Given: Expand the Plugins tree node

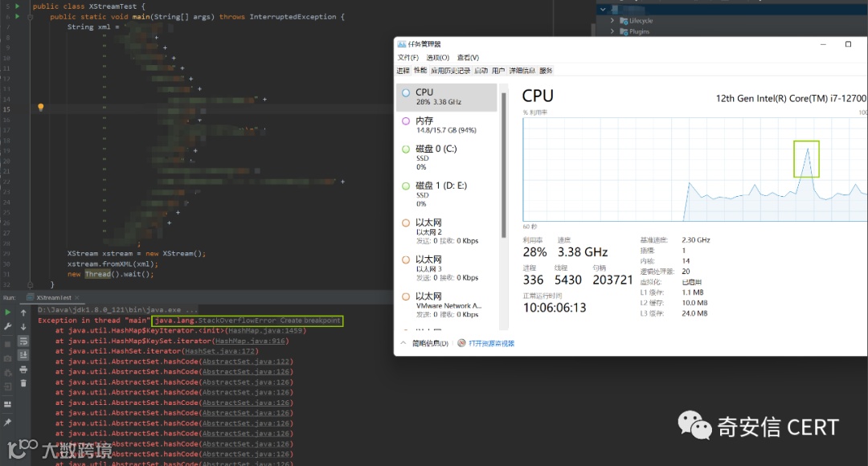Looking at the screenshot, I should [x=612, y=31].
